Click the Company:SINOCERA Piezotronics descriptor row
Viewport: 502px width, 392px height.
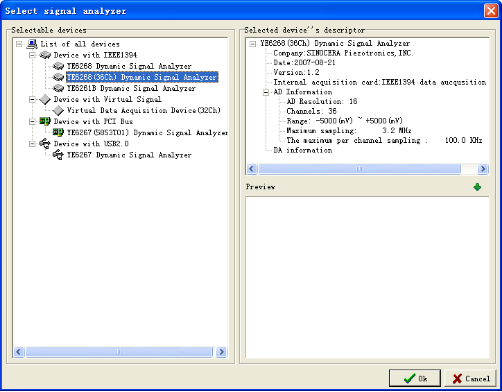coord(343,53)
